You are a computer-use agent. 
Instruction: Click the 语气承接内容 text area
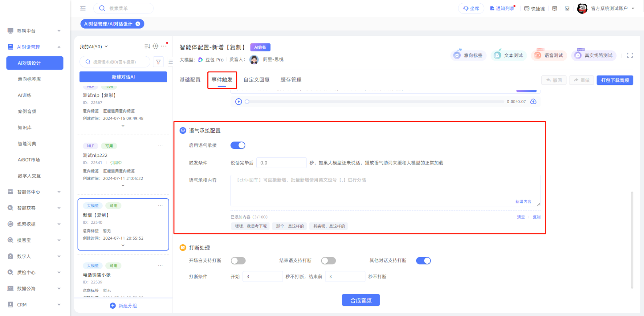[385, 190]
